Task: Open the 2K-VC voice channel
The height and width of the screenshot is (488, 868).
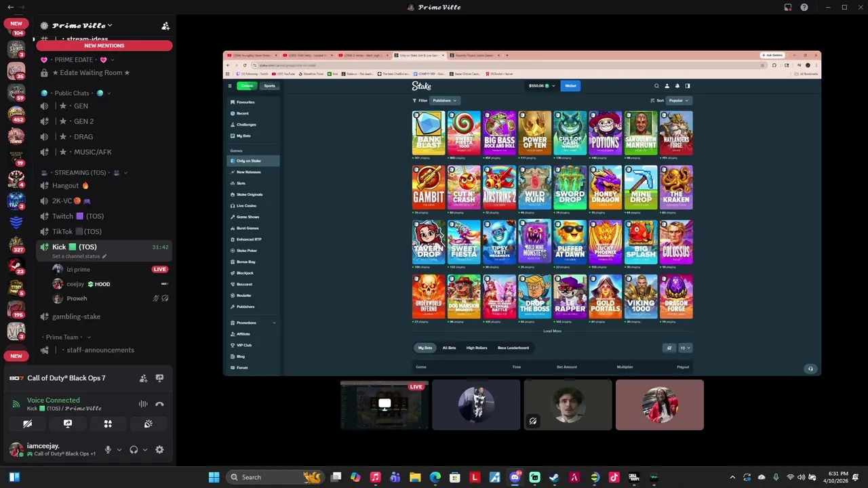Action: coord(104,201)
